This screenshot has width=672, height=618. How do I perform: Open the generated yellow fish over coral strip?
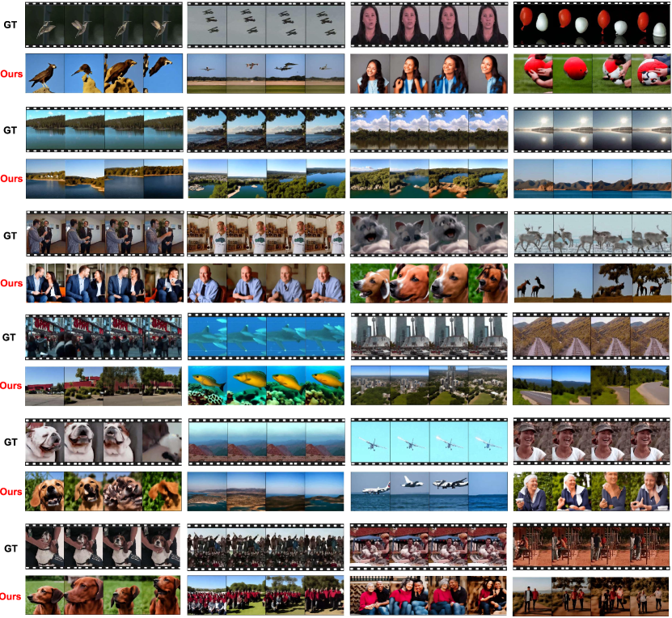click(266, 386)
